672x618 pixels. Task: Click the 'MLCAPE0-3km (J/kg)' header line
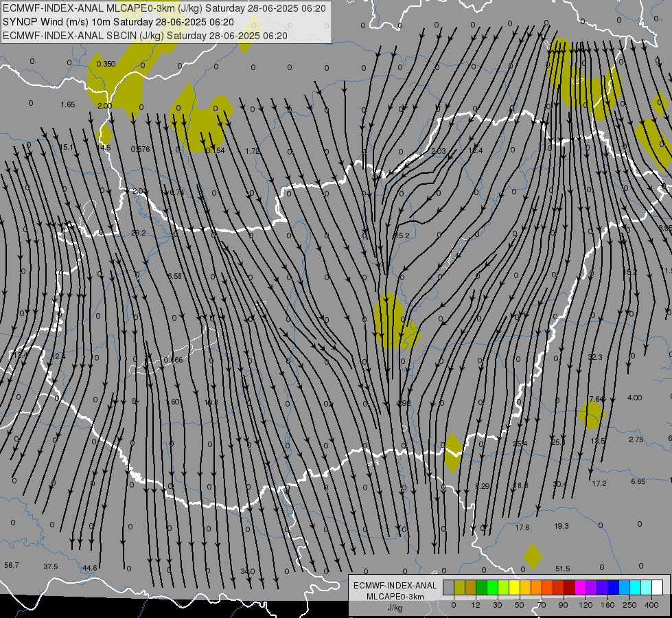[x=164, y=8]
